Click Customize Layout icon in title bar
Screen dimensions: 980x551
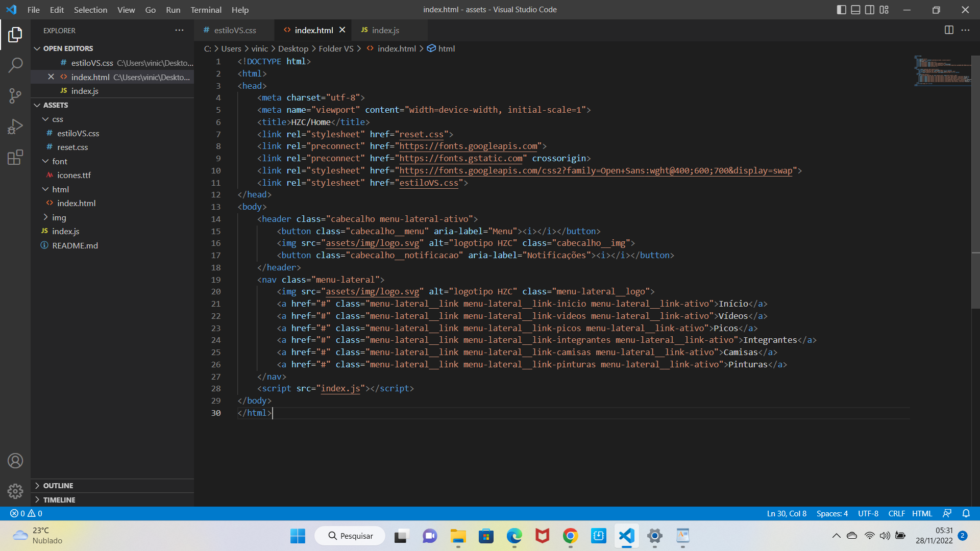coord(884,10)
